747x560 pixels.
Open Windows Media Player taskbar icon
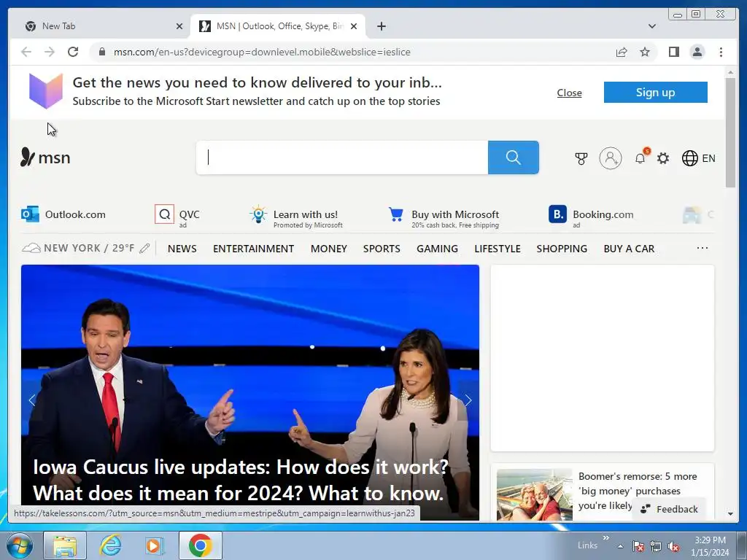[155, 545]
